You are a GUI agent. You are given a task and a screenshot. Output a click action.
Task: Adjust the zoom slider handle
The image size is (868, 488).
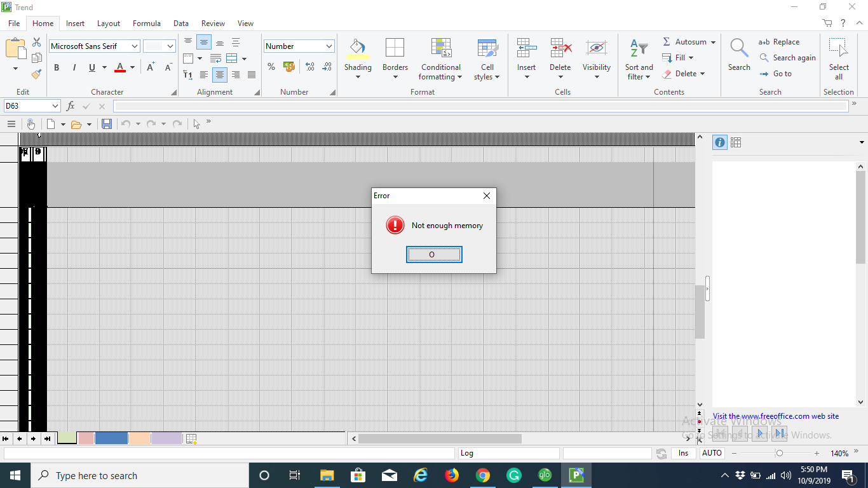coord(779,453)
